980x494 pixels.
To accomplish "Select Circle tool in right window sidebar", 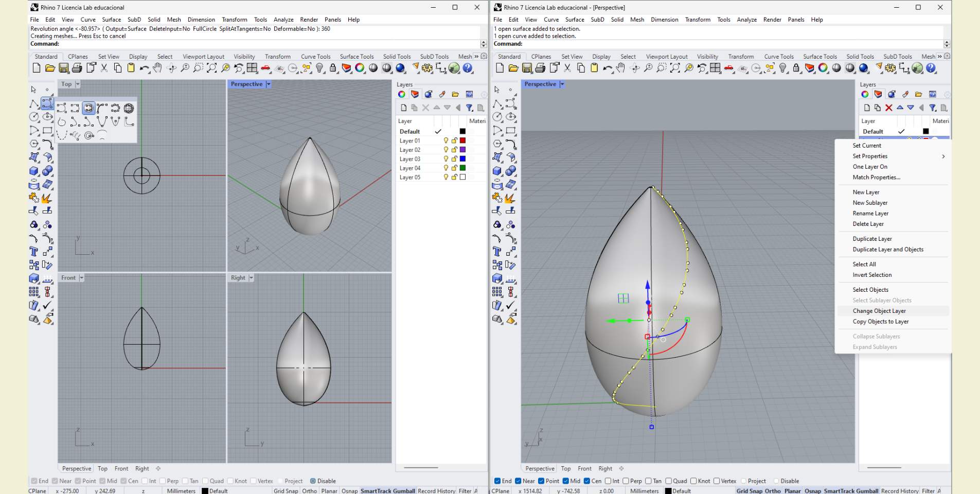I will (497, 117).
